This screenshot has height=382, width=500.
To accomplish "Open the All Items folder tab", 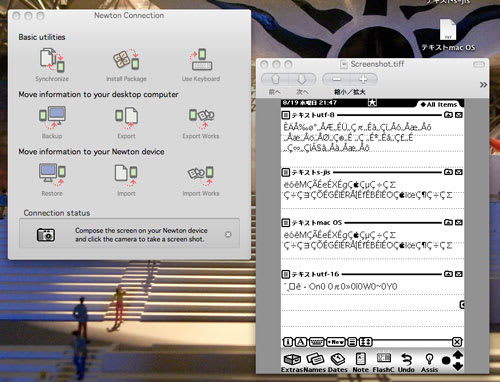I will click(x=438, y=104).
